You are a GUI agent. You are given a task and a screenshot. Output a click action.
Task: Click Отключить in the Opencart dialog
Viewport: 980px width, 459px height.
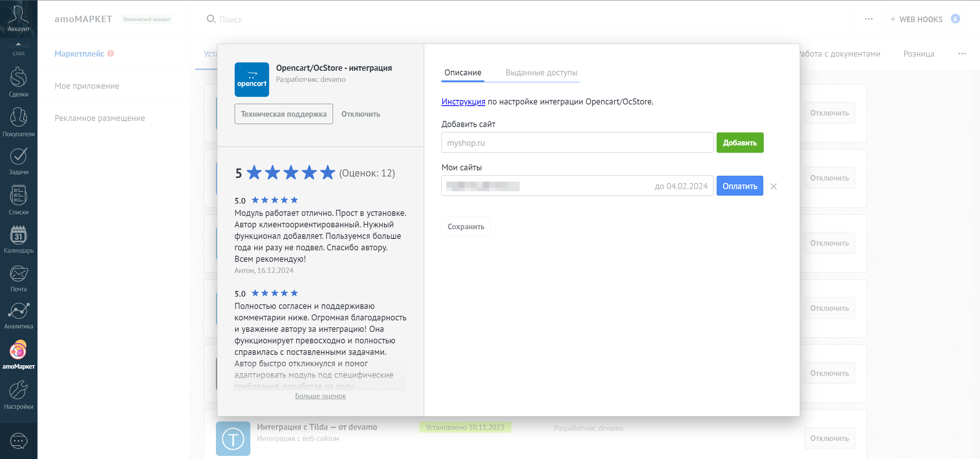(361, 114)
